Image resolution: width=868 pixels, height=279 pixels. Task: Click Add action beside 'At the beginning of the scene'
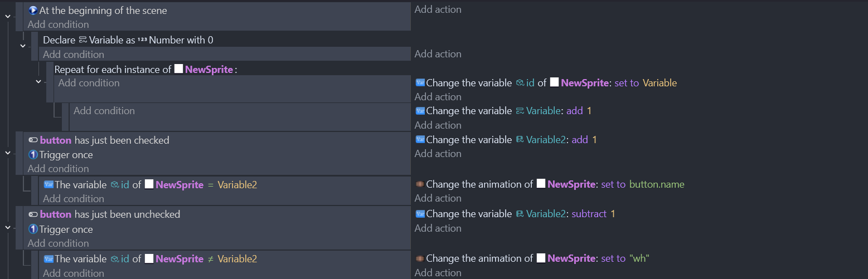[438, 9]
